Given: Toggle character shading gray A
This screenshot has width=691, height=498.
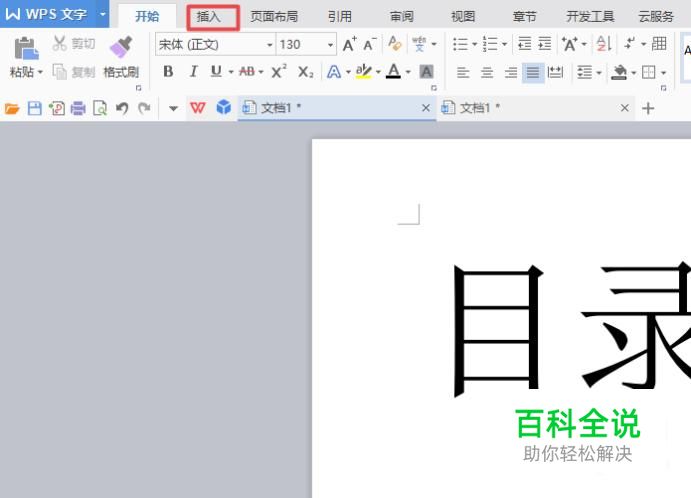Looking at the screenshot, I should 426,71.
